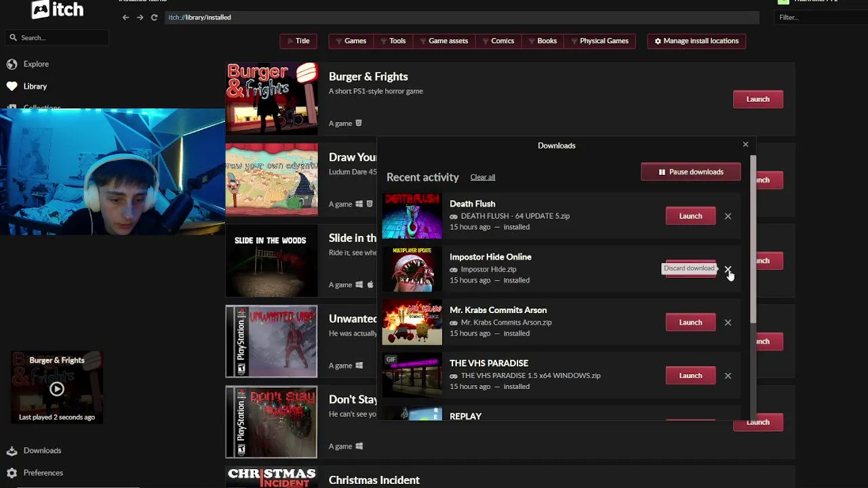Click the Impostor Hide.zip file name
The width and height of the screenshot is (868, 488).
(488, 269)
